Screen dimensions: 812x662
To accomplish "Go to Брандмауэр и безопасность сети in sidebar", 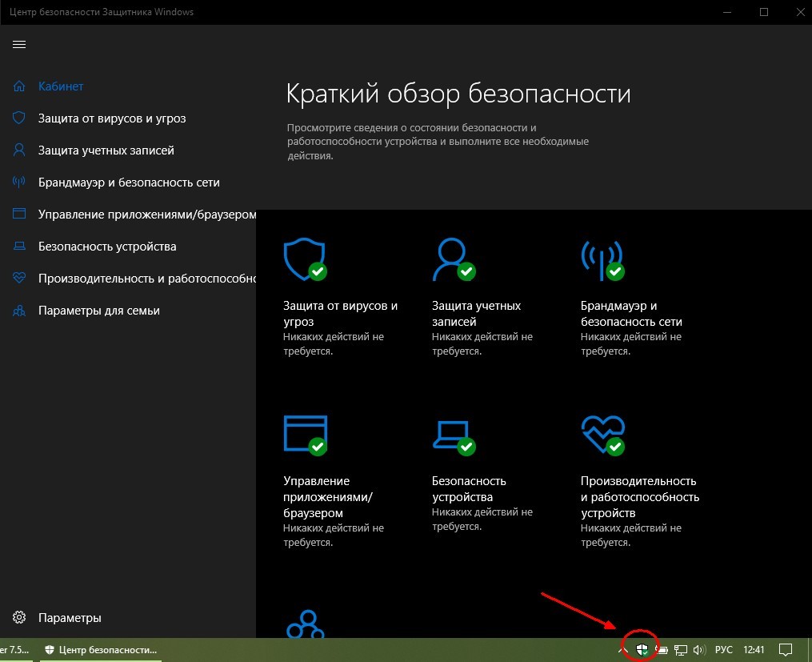I will pyautogui.click(x=129, y=183).
